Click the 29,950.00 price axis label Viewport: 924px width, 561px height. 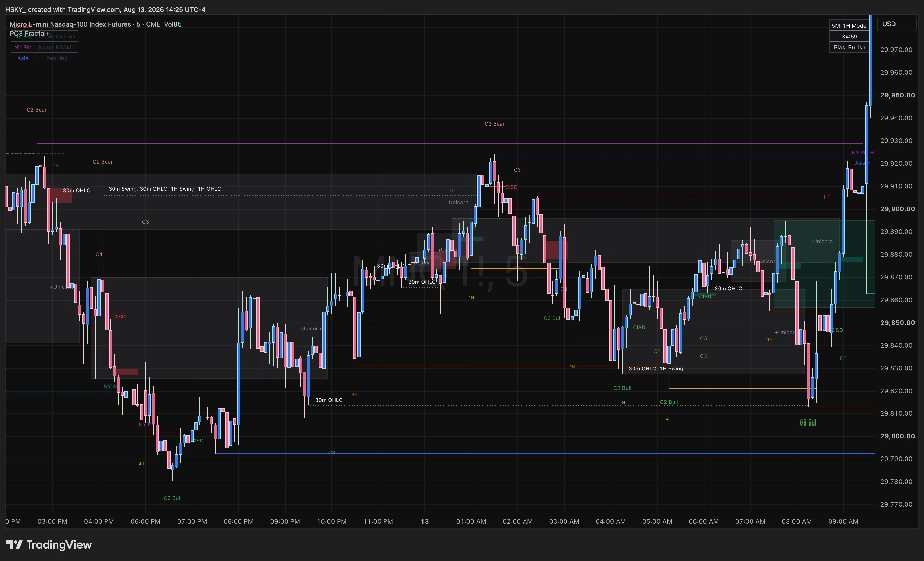click(897, 95)
